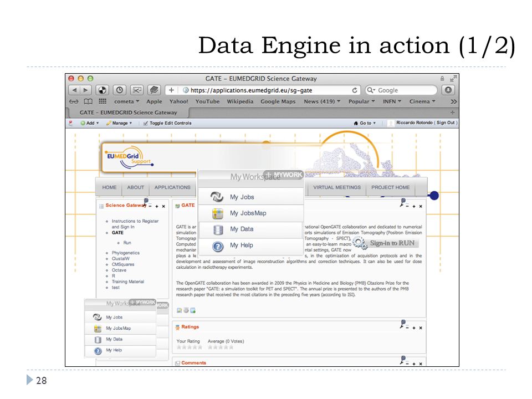Select the PROJECT HOME navigation tab
The height and width of the screenshot is (399, 532).
pos(391,187)
